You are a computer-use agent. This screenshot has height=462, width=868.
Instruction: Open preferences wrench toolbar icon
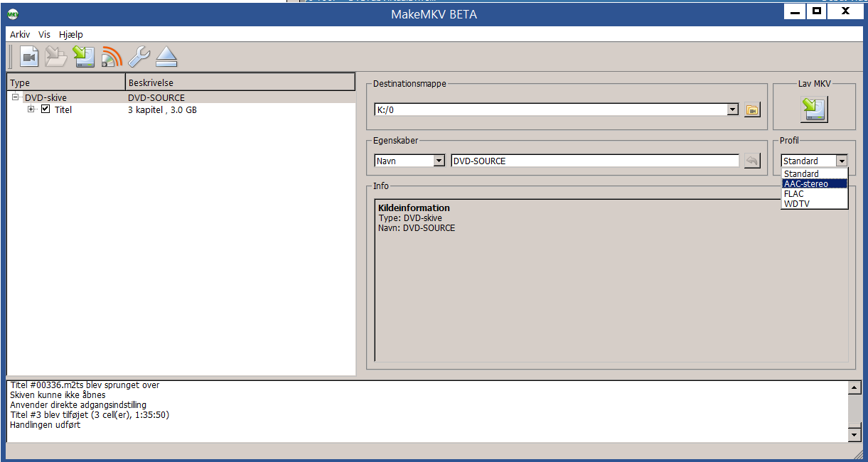[139, 57]
